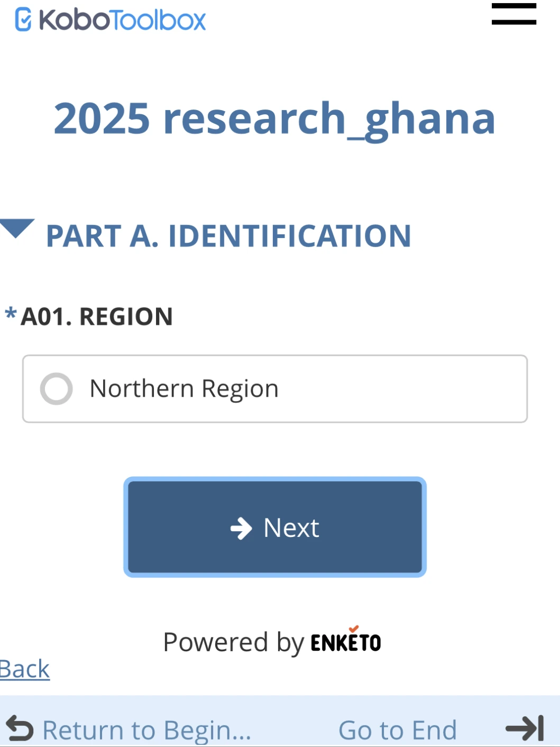Click the Return to Beginning undo icon
The image size is (560, 747).
click(x=20, y=728)
